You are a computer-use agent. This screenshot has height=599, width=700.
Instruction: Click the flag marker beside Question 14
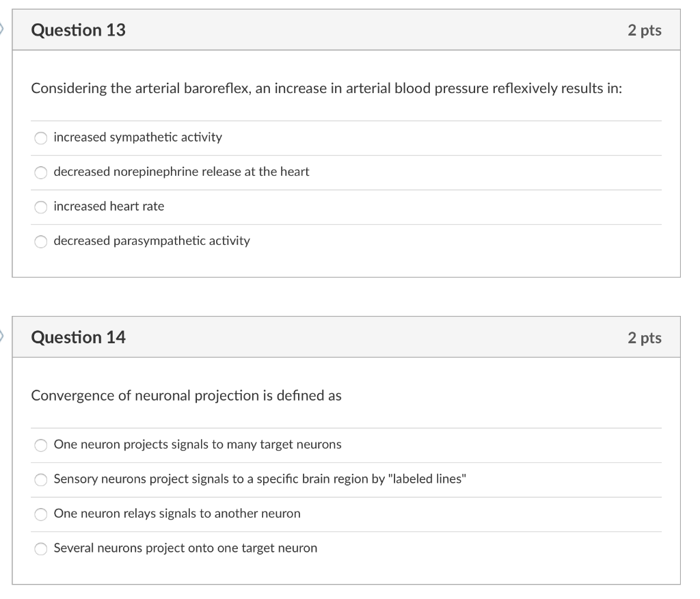tap(1, 336)
